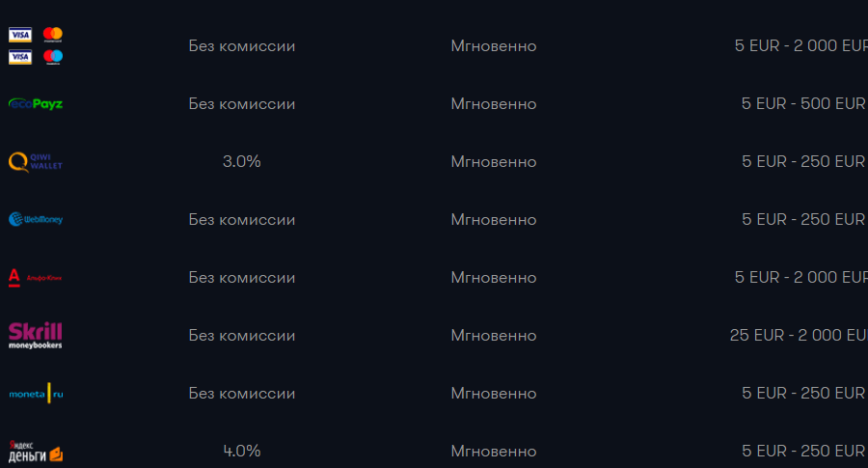
Task: Click the moneta.ru logo
Action: click(36, 393)
